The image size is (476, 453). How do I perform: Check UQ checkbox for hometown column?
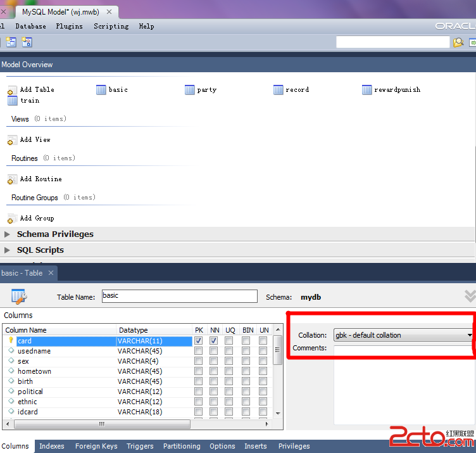point(229,371)
